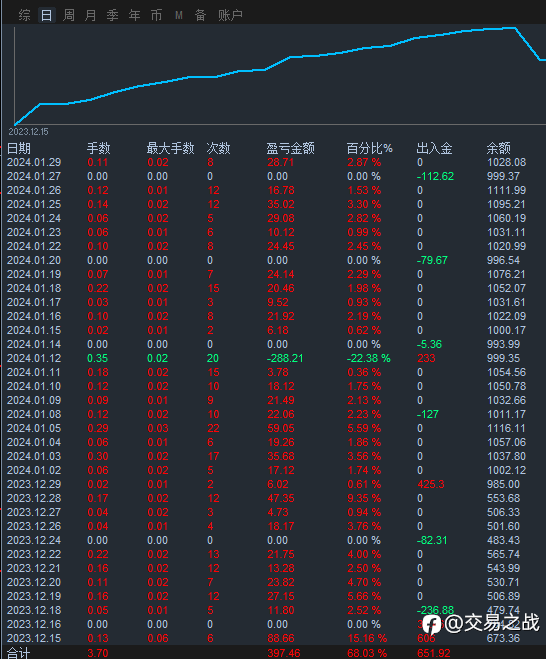The height and width of the screenshot is (659, 546).
Task: Open the 账户 account tab
Action: (x=230, y=16)
